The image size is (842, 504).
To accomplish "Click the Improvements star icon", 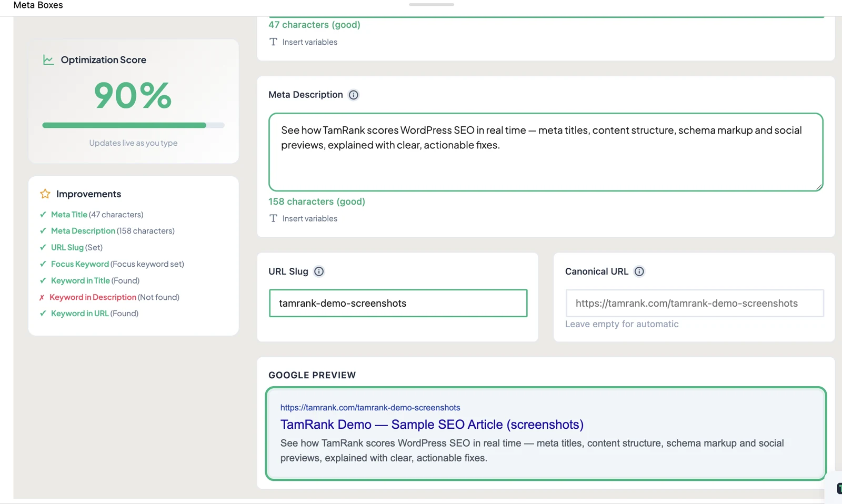I will pyautogui.click(x=45, y=194).
